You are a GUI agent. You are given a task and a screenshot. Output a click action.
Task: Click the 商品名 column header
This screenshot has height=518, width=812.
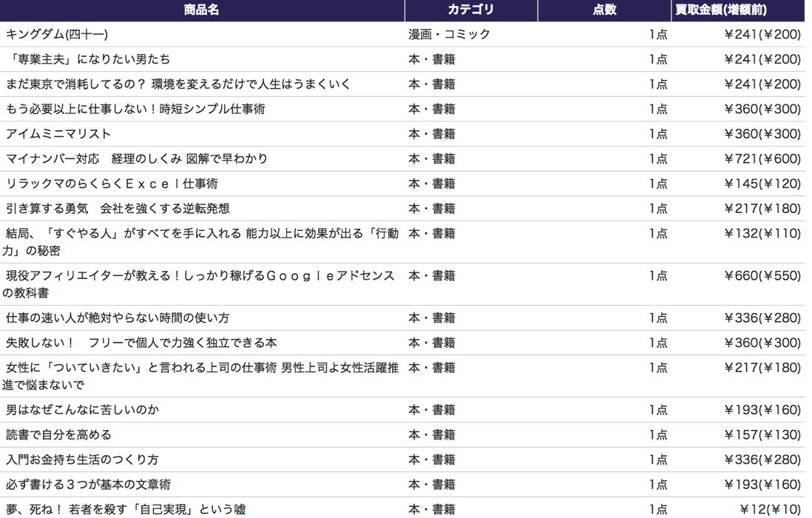coord(202,10)
